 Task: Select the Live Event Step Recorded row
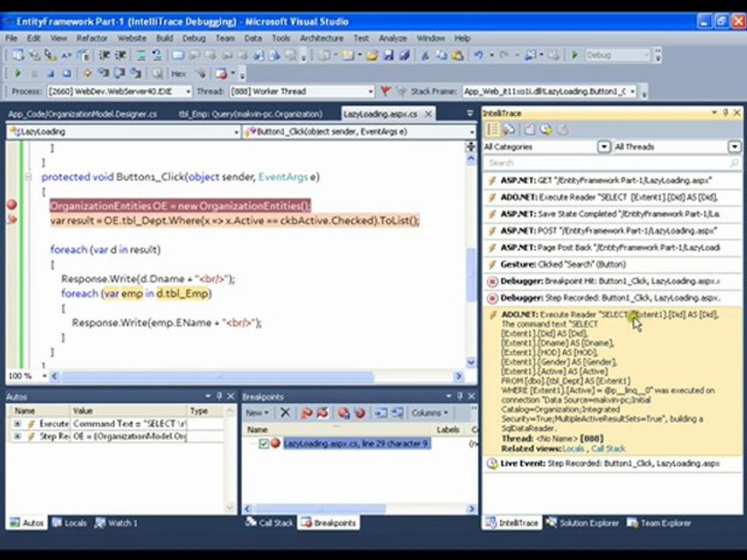[x=612, y=464]
